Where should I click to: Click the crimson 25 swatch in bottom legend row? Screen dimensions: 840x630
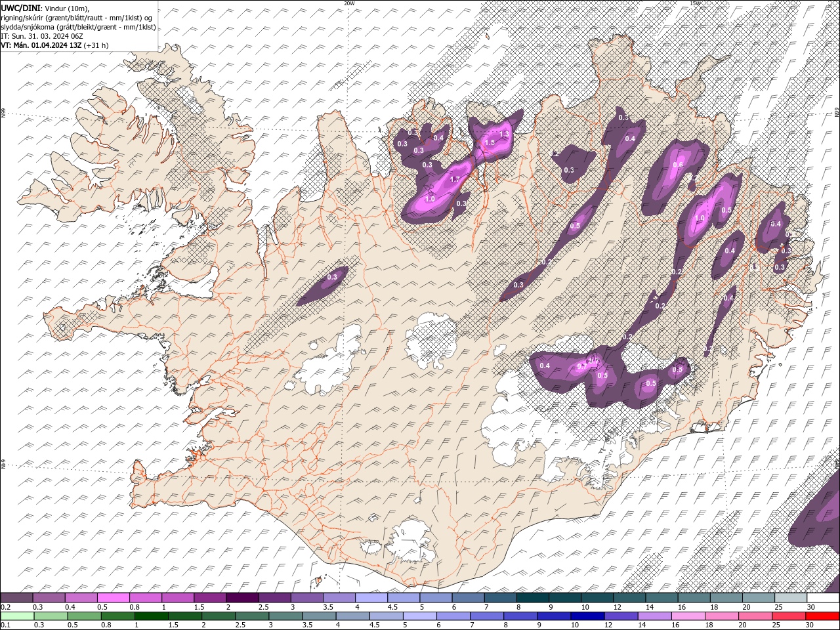click(x=789, y=616)
